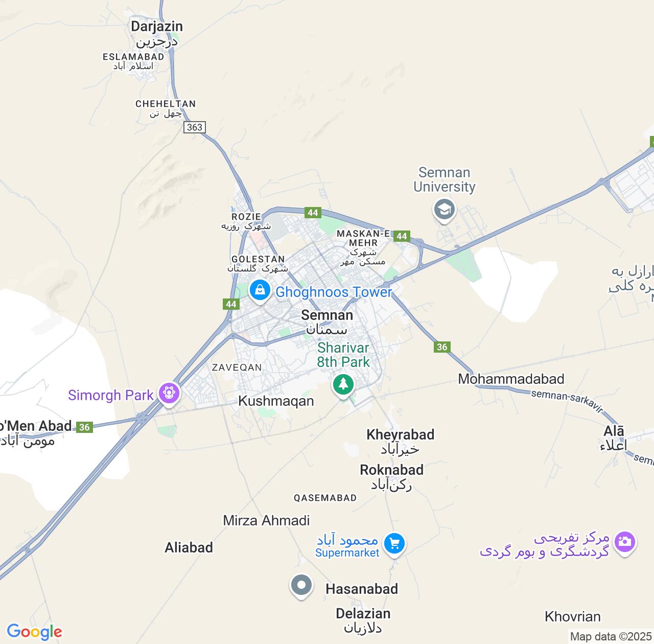The image size is (654, 644).
Task: Select the Sharivar 8th Park tree pin
Action: [343, 385]
